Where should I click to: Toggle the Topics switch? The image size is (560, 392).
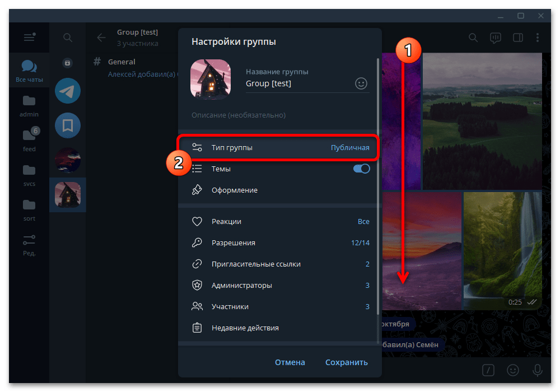(361, 169)
